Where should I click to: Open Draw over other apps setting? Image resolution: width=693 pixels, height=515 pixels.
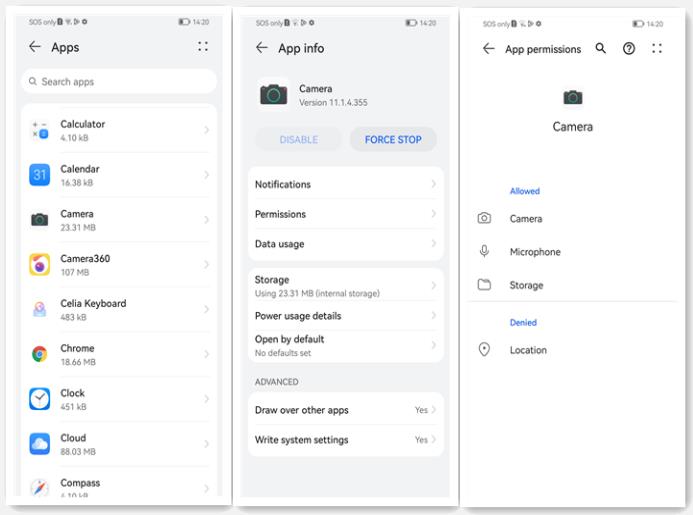302,410
